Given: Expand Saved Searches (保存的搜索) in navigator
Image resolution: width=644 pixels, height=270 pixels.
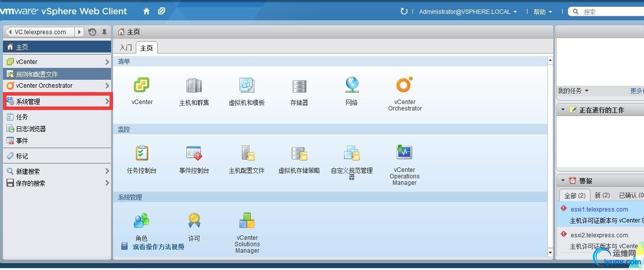Looking at the screenshot, I should point(107,183).
